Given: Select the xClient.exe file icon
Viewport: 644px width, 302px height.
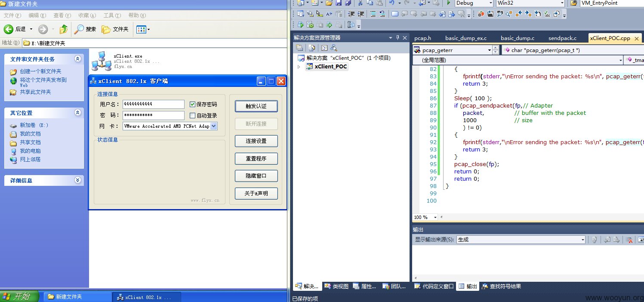Looking at the screenshot, I should (x=102, y=61).
